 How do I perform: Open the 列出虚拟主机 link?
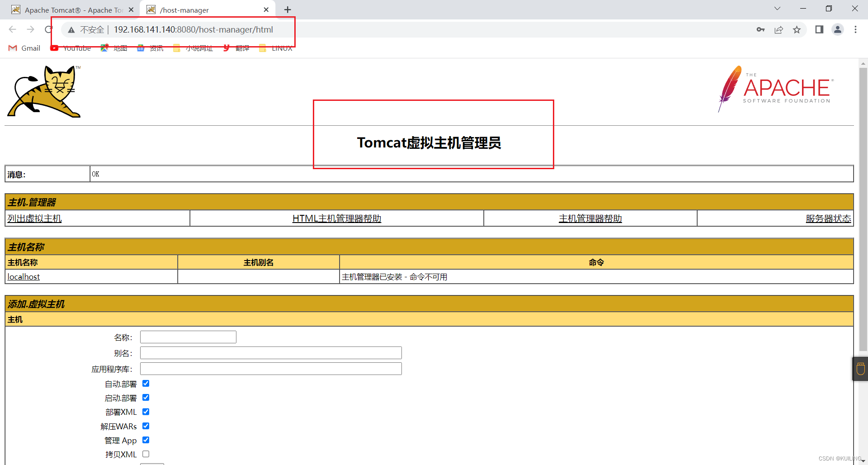coord(34,218)
